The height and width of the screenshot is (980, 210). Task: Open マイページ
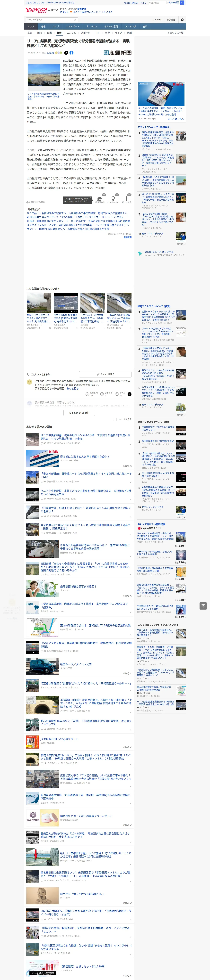tap(157, 20)
